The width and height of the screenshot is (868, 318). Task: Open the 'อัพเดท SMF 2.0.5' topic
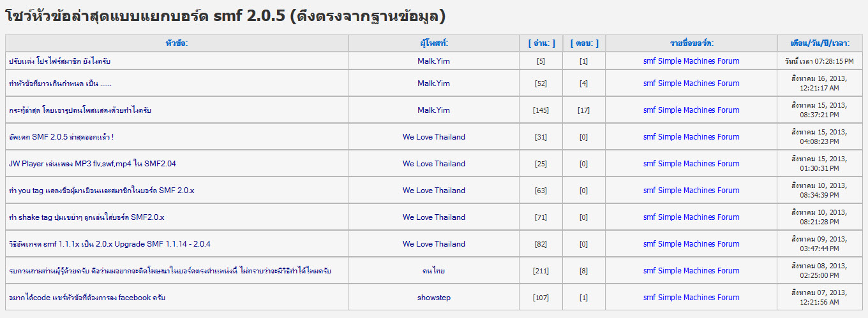click(61, 137)
